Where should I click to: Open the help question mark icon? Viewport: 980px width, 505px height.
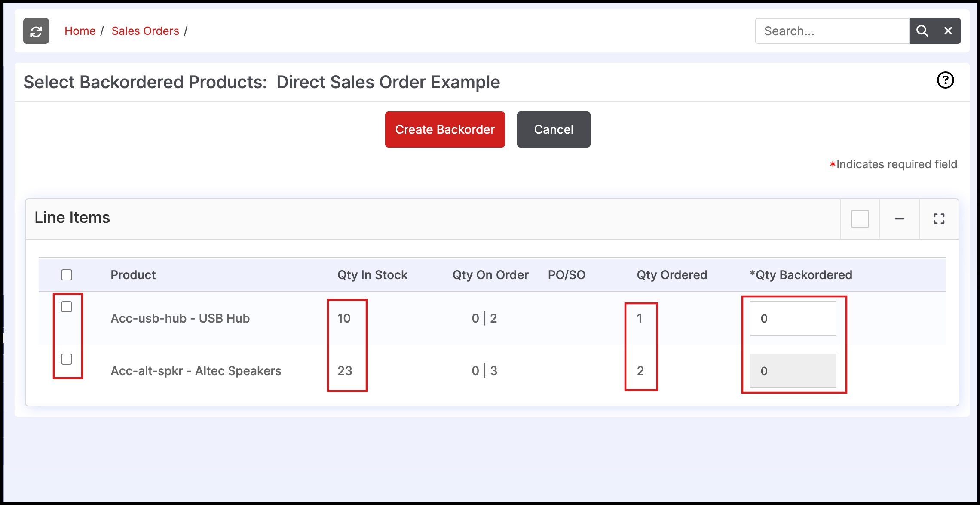945,80
